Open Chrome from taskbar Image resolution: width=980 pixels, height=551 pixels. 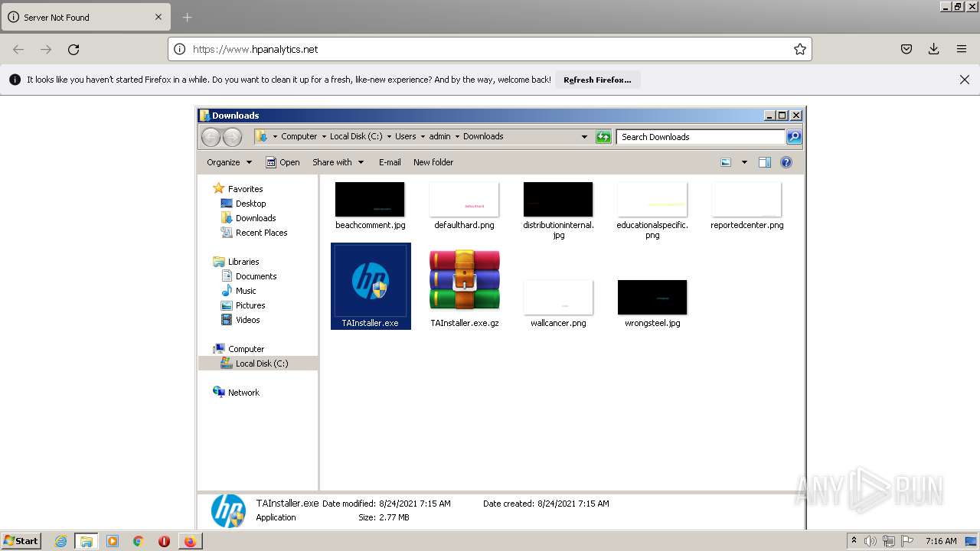[138, 541]
